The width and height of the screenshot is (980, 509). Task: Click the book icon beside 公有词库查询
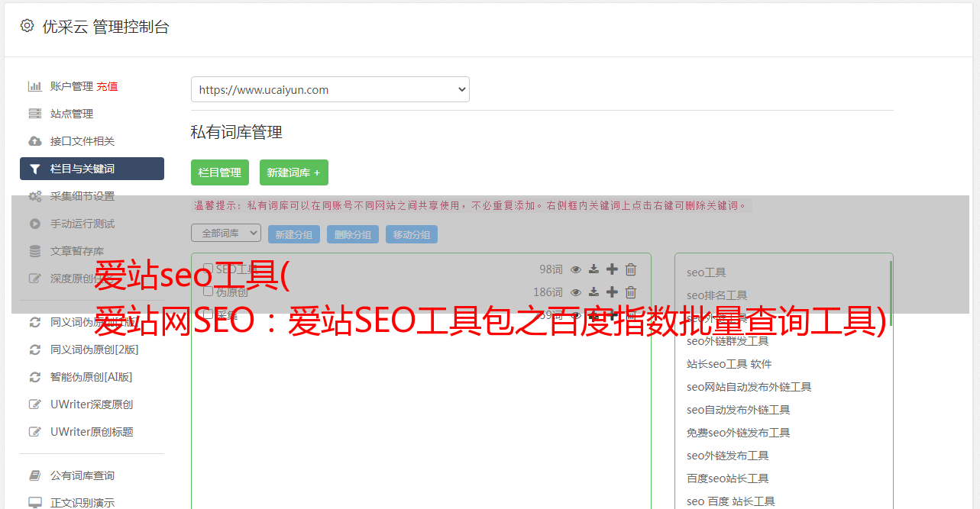34,475
